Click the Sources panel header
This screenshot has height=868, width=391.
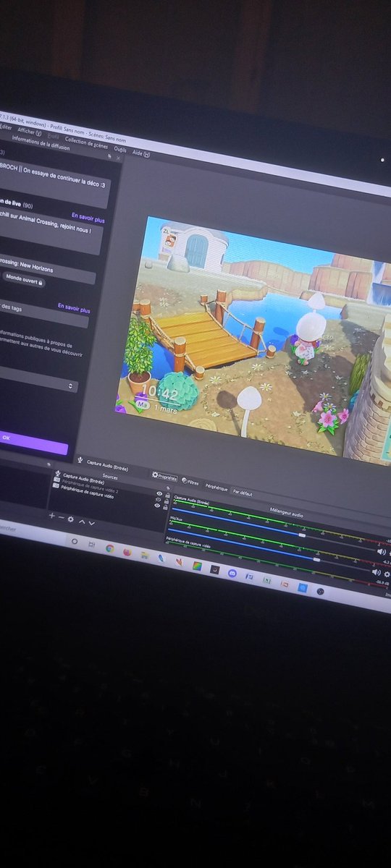109,477
